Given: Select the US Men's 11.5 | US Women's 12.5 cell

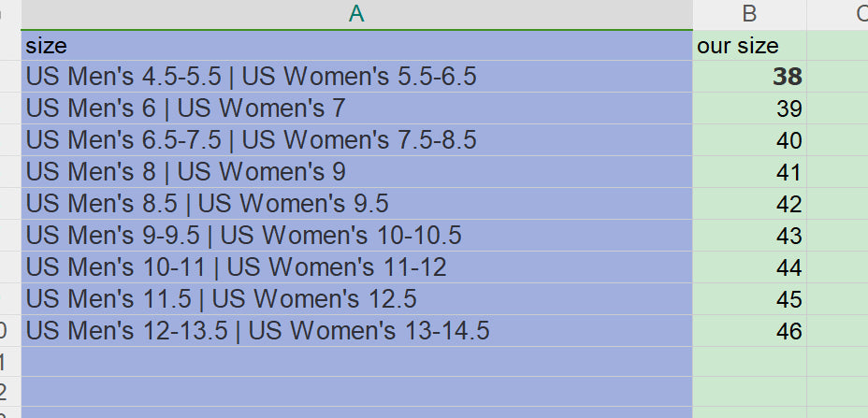Looking at the screenshot, I should (355, 299).
